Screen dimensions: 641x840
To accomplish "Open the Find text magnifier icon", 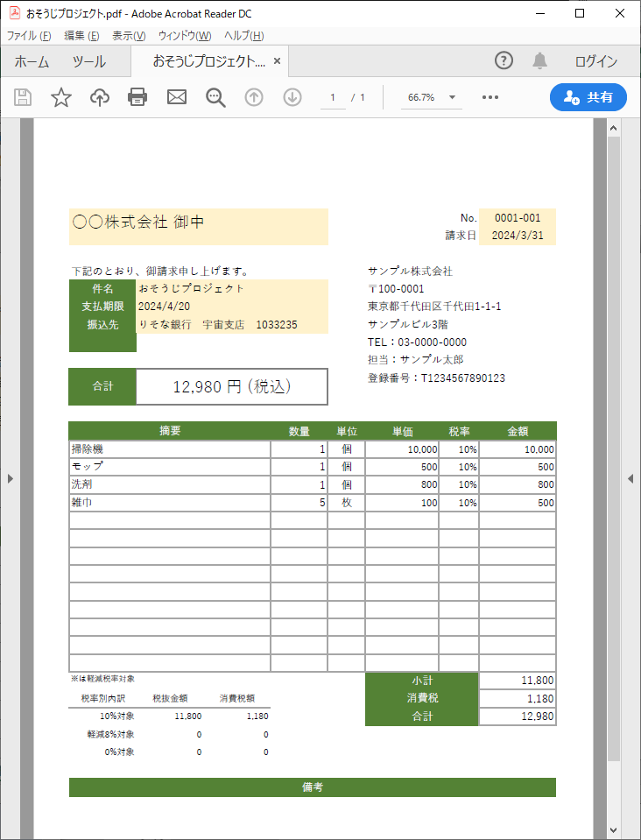I will (215, 97).
